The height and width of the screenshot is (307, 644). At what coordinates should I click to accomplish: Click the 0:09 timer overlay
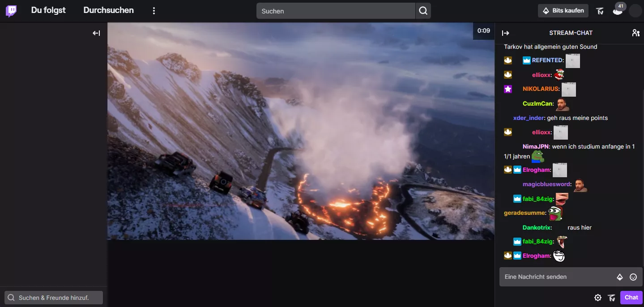(x=484, y=31)
